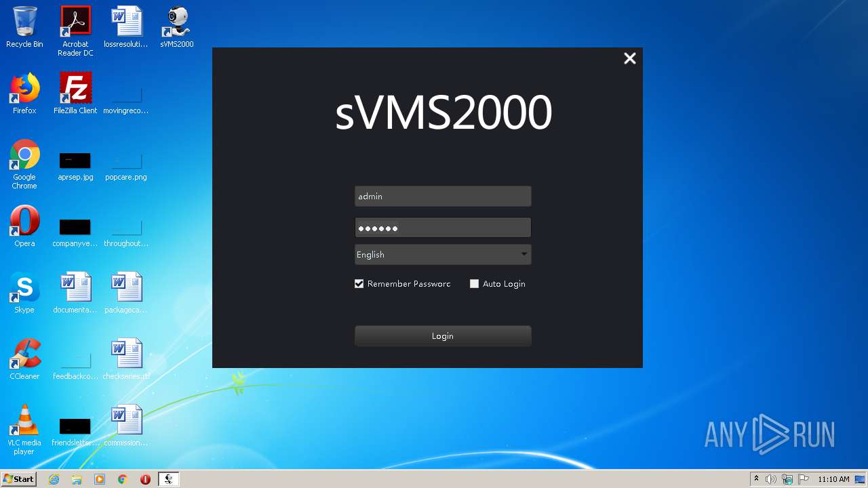
Task: Select the feedbackco... desktop file
Action: (75, 366)
